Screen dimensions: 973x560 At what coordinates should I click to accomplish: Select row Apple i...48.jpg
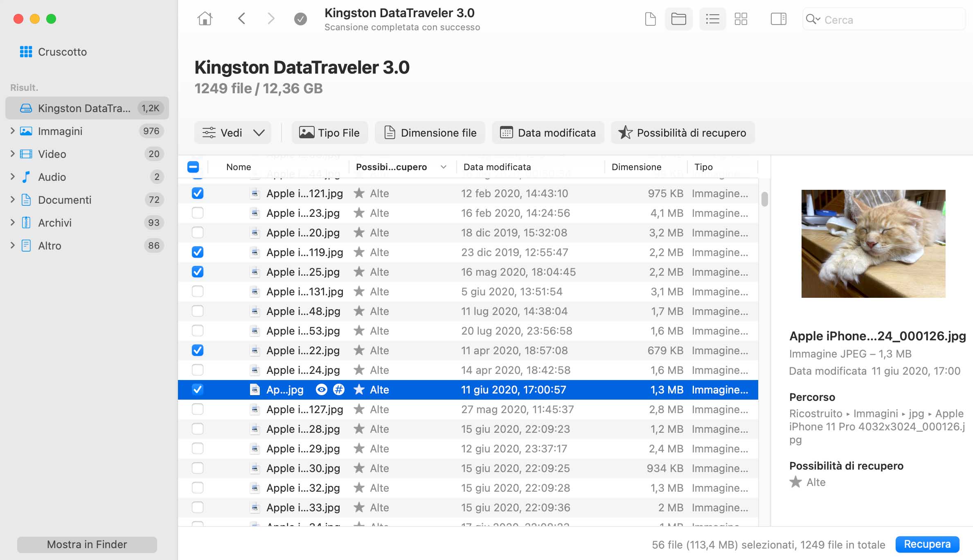pyautogui.click(x=468, y=311)
